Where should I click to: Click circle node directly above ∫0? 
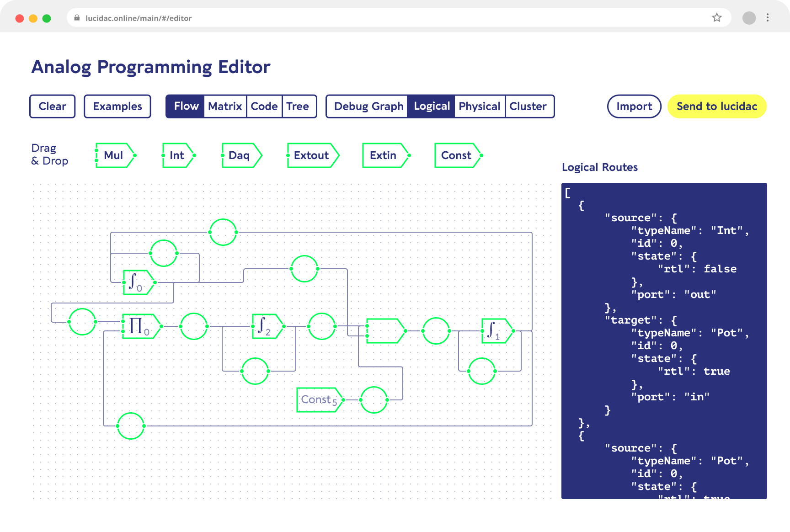coord(164,253)
